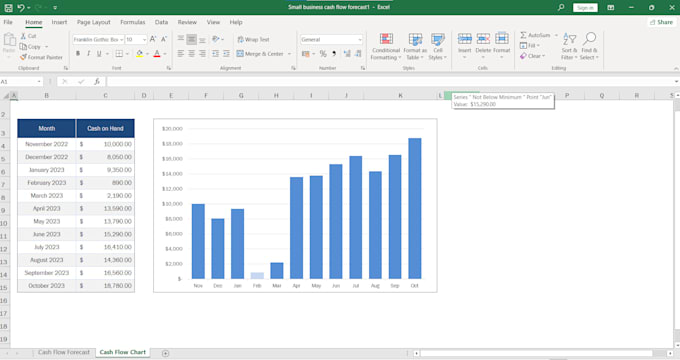
Task: Switch to the Review tab
Action: point(187,22)
